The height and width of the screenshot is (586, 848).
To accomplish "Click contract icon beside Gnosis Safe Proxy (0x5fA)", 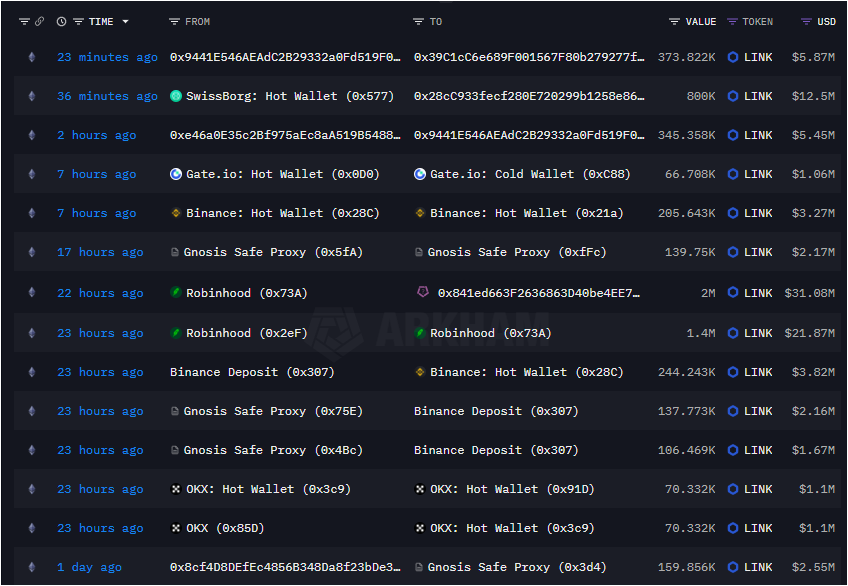I will click(x=175, y=252).
